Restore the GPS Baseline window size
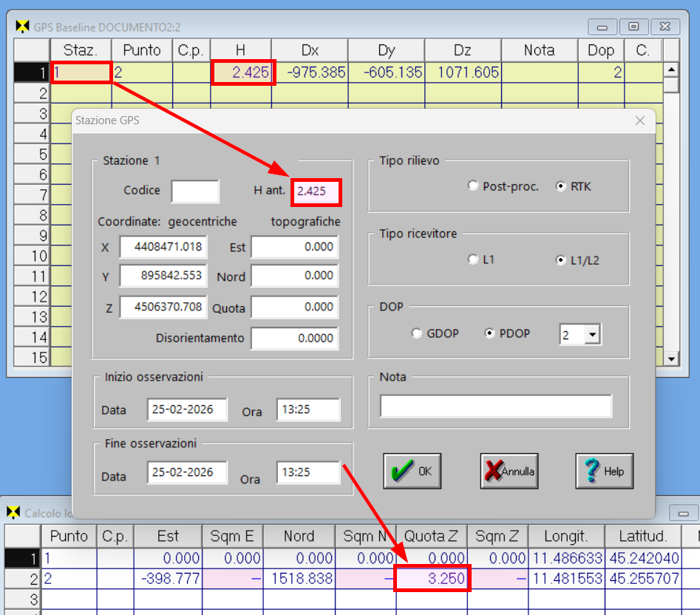 coord(633,27)
